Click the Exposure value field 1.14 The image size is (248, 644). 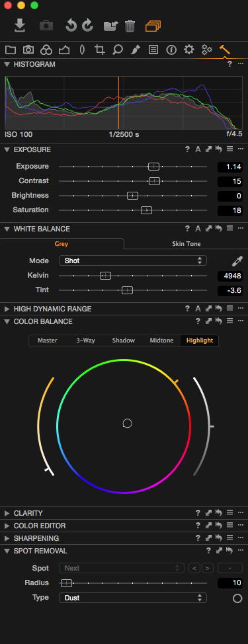point(230,167)
